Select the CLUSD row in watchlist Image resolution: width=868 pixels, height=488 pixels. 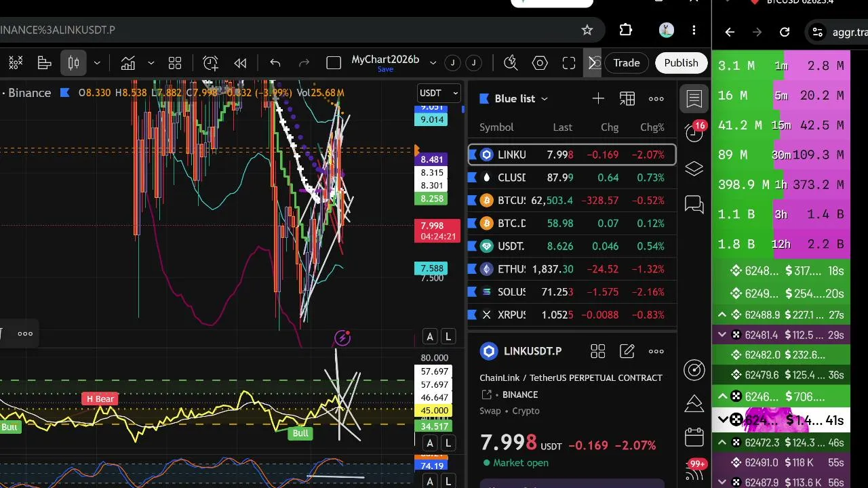572,178
